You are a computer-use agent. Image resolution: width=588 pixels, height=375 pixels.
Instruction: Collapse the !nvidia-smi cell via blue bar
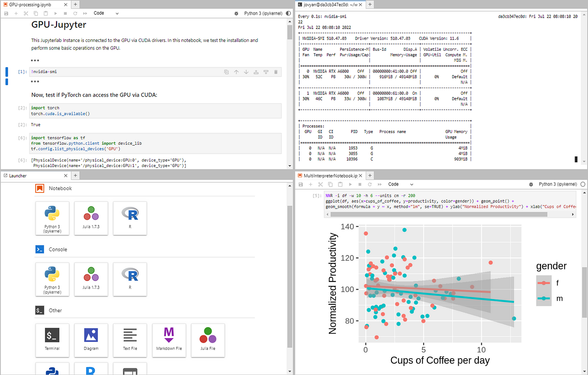point(7,72)
